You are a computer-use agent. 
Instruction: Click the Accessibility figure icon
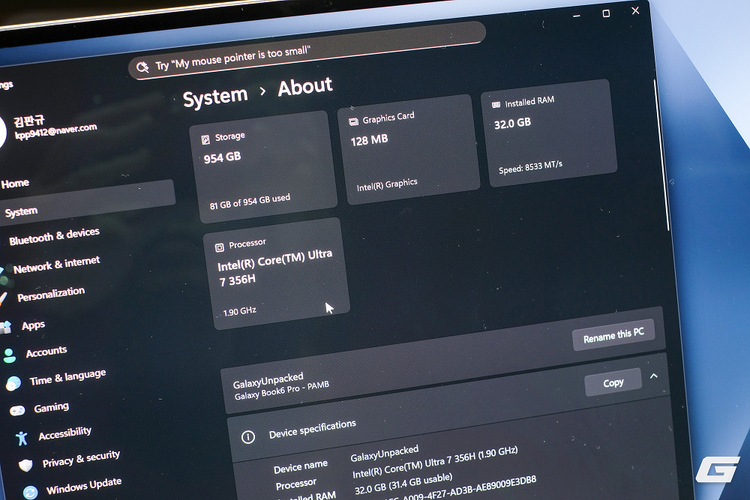pyautogui.click(x=22, y=438)
